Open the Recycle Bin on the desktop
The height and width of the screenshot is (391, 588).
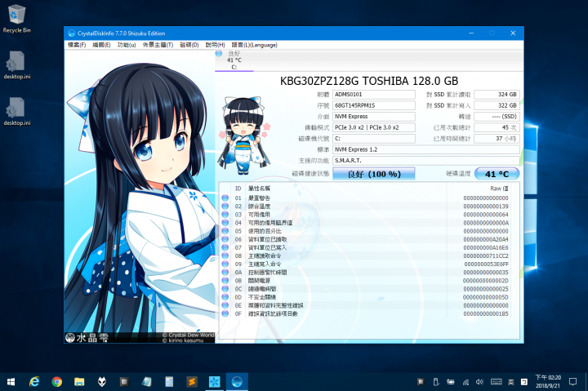(17, 19)
